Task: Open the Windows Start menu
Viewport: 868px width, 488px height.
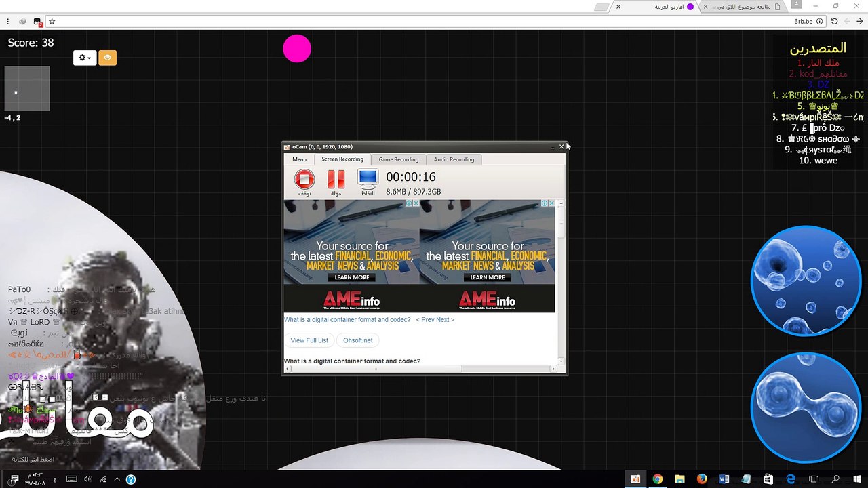Action: (857, 479)
